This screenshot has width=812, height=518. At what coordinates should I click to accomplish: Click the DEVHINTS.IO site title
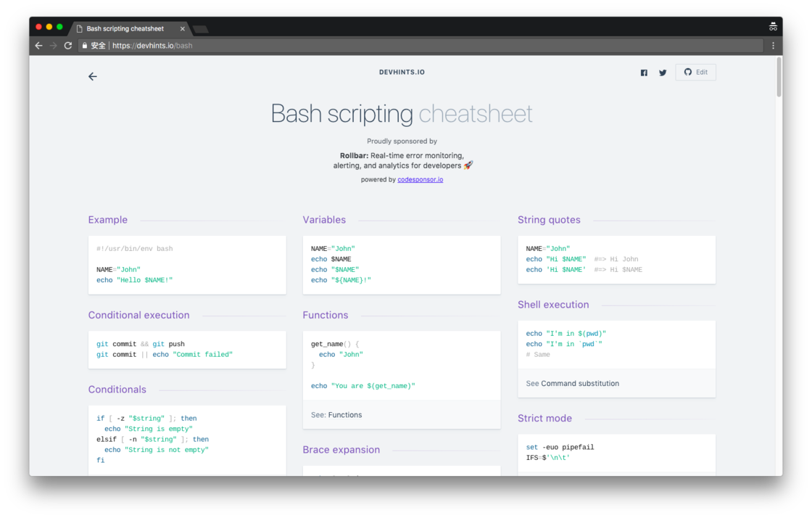point(402,73)
